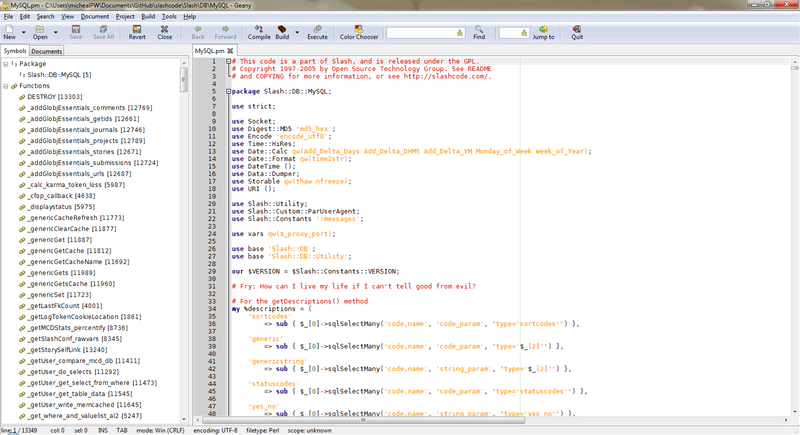The image size is (800, 435).
Task: Click the New file toolbar icon
Action: (9, 32)
